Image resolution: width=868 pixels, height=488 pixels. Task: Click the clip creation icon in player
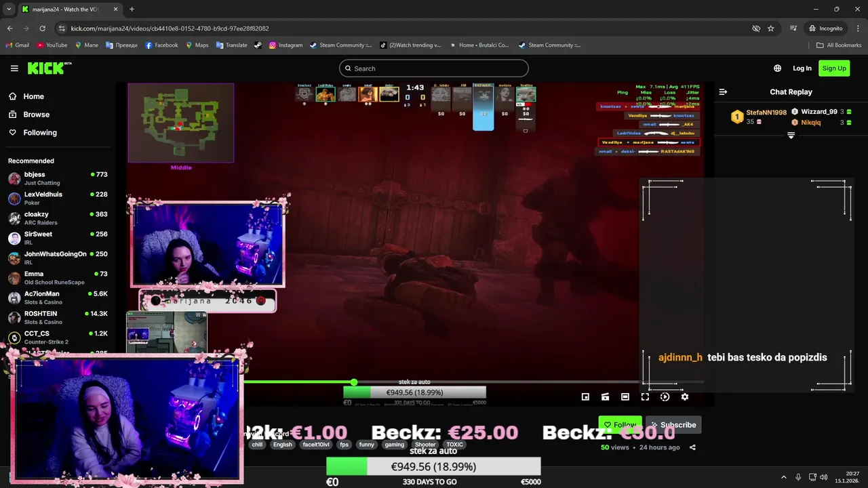605,397
